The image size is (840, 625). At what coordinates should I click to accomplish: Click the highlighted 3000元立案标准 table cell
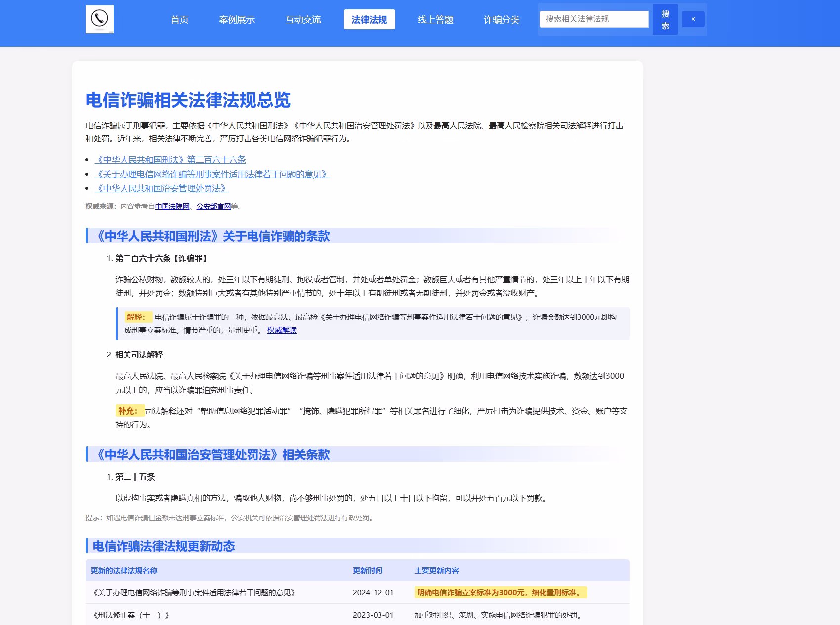click(x=500, y=593)
